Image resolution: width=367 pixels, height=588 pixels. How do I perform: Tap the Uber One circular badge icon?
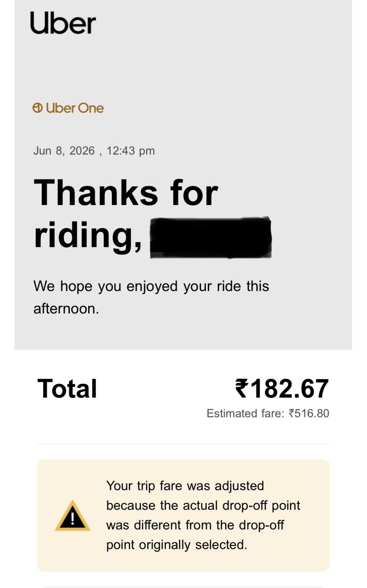coord(38,108)
